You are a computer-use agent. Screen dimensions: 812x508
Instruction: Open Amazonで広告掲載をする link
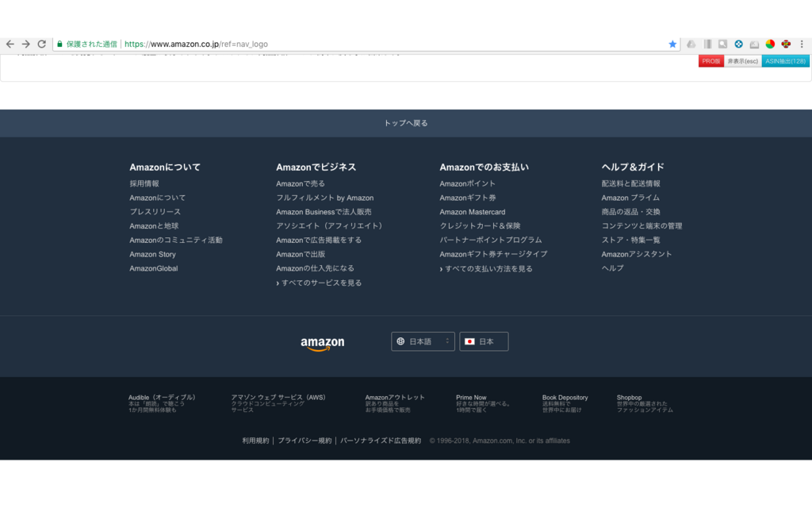[x=319, y=240]
